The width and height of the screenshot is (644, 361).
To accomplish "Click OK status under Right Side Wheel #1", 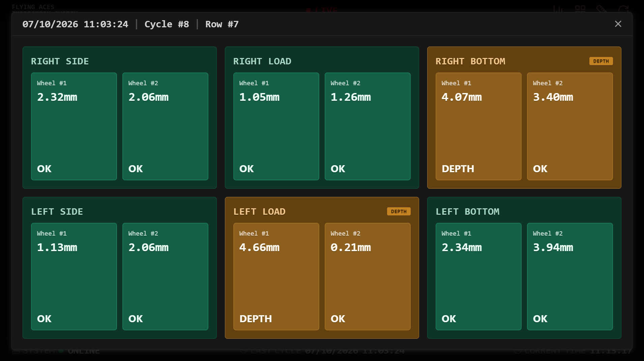I will coord(44,169).
